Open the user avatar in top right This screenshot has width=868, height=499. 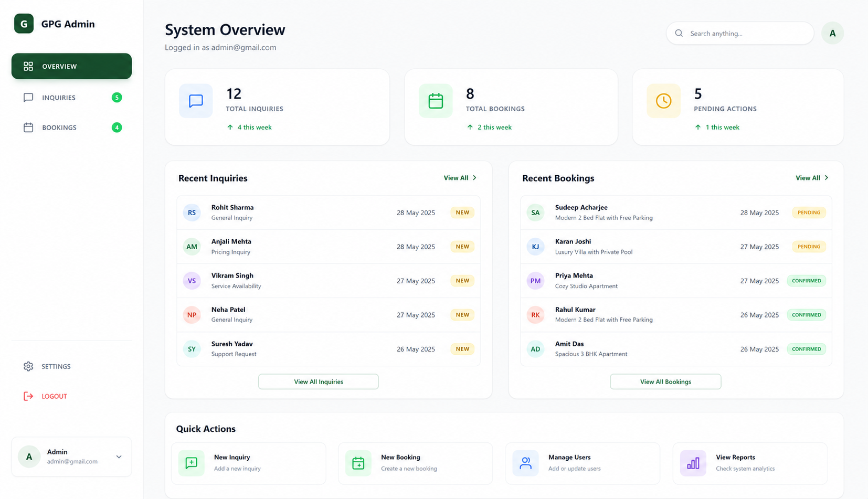[x=832, y=33]
